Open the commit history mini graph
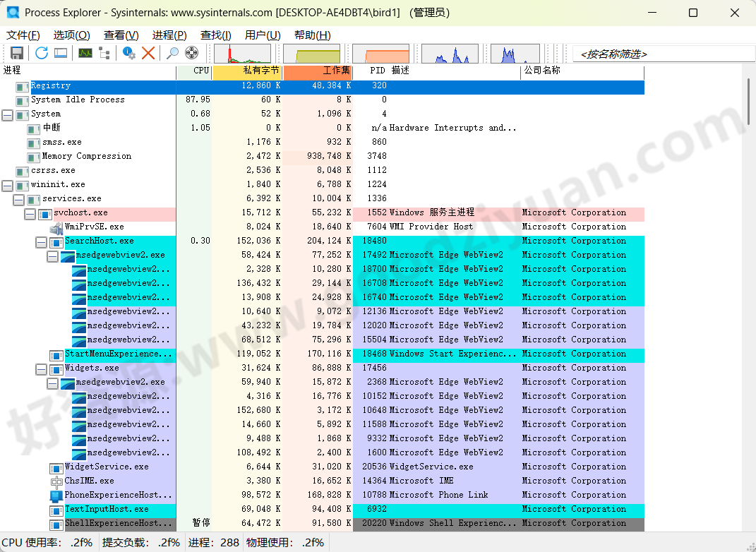Screen dimensions: 756x552 point(312,54)
